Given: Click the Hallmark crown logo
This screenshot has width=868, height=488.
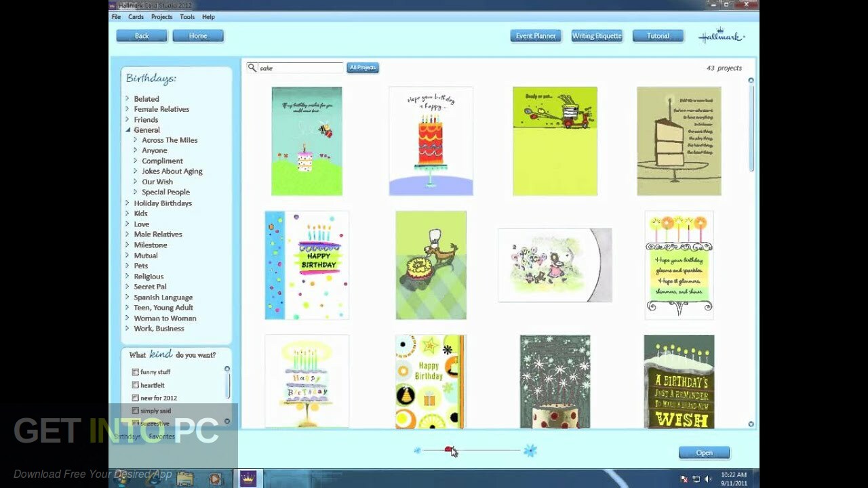Looking at the screenshot, I should coord(722,36).
